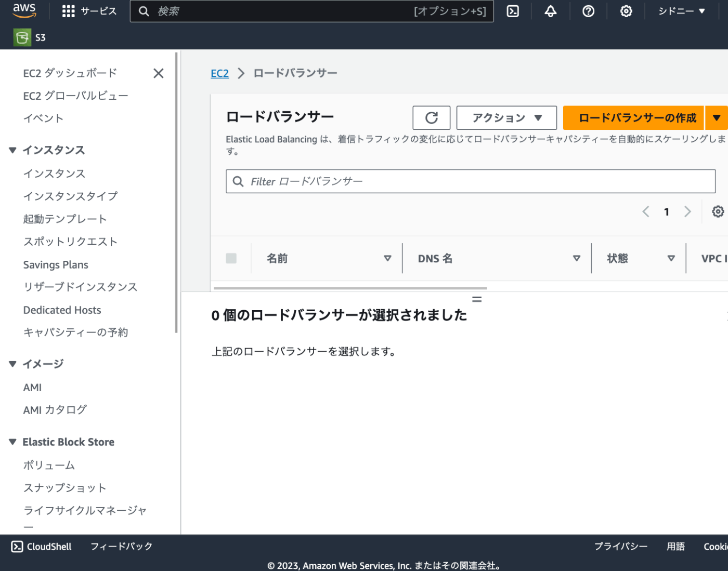Image resolution: width=728 pixels, height=571 pixels.
Task: Click 0 個のロードバランサーが選択されました heading
Action: click(x=339, y=315)
